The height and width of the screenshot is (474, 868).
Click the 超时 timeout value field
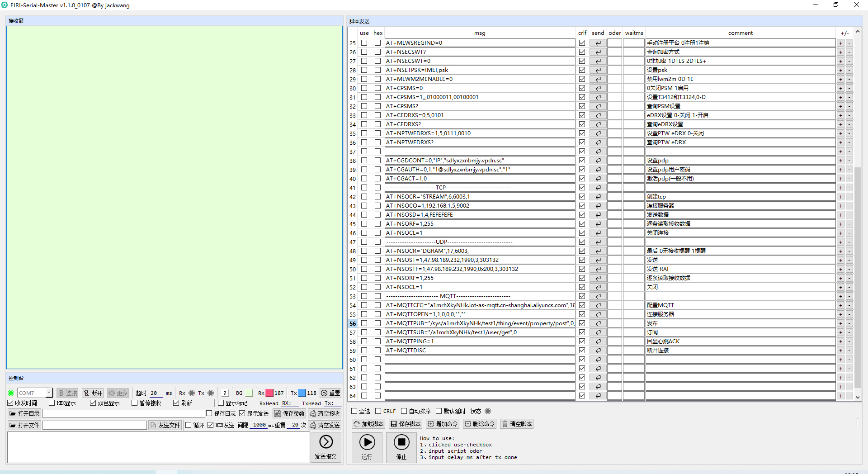[156, 393]
